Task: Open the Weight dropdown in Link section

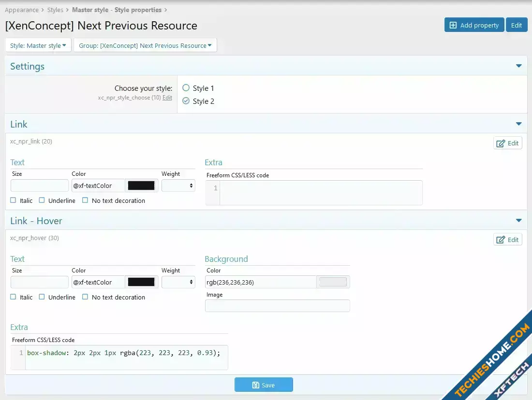Action: pos(178,186)
